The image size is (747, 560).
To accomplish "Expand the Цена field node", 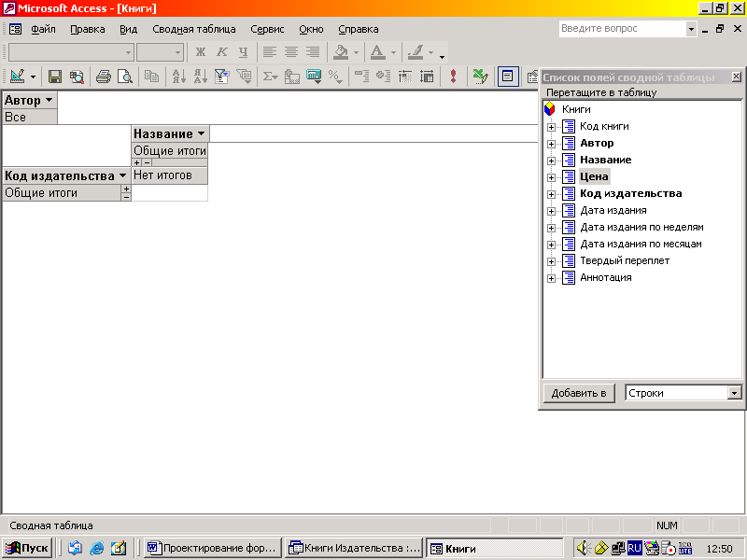I will point(551,177).
